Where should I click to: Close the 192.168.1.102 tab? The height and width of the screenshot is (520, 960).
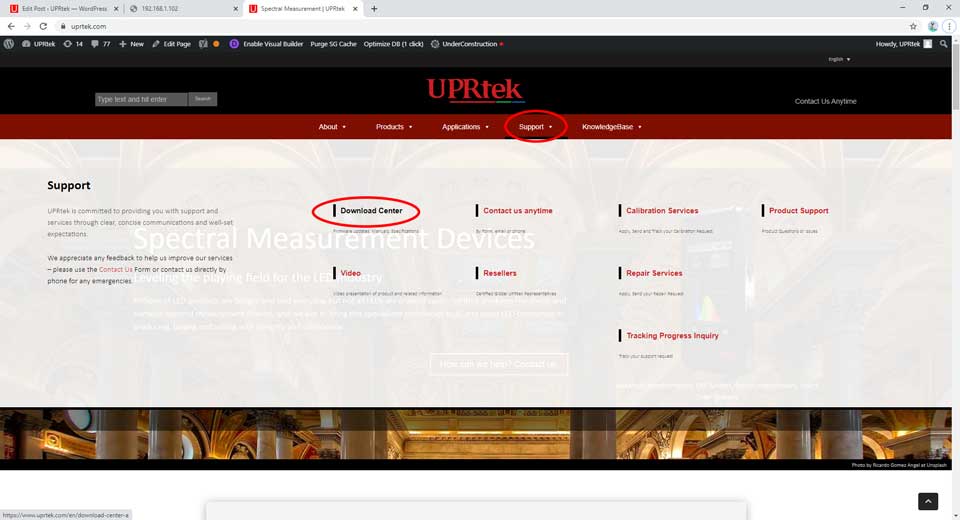coord(236,9)
